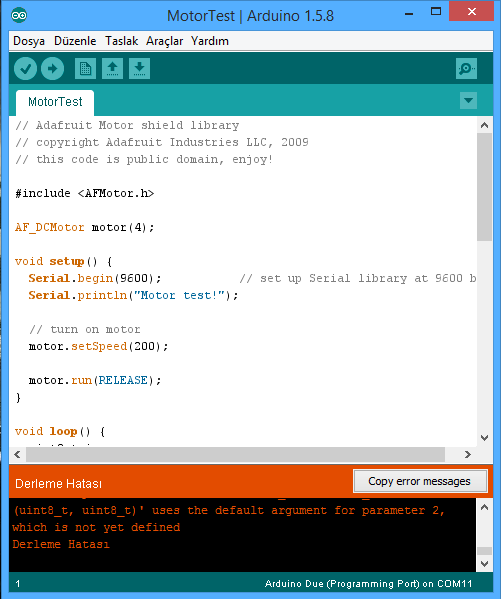
Task: Click the line number 1 in the status bar
Action: pos(18,584)
